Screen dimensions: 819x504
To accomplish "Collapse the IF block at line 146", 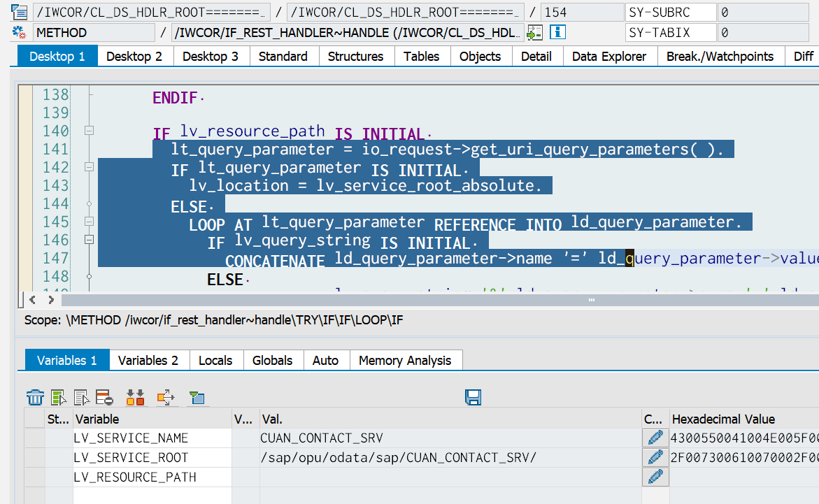I will pyautogui.click(x=90, y=240).
